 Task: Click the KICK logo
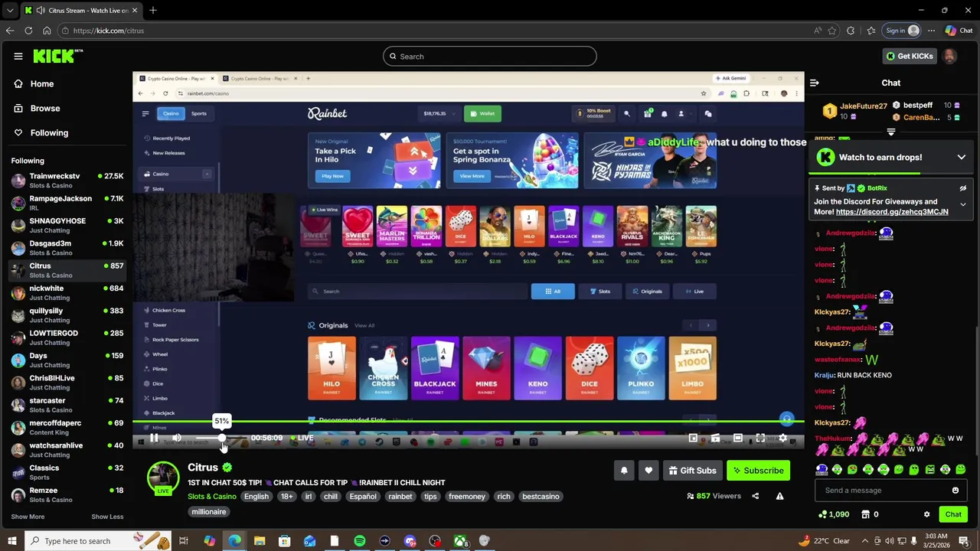click(57, 56)
